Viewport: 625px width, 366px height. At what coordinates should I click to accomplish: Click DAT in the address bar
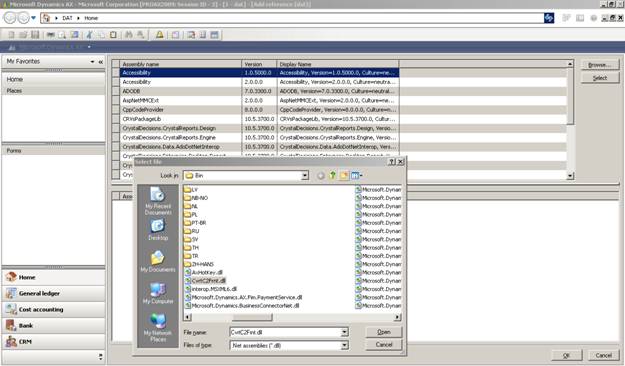(x=67, y=18)
